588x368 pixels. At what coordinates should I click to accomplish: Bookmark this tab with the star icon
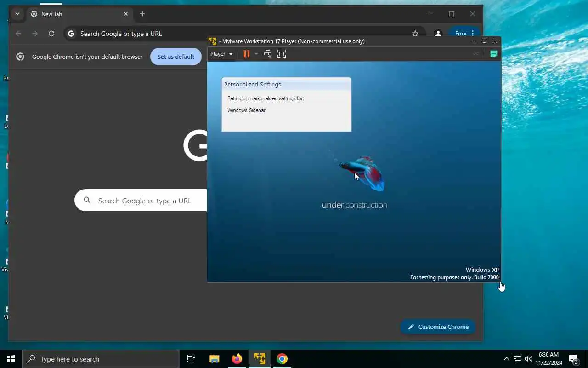point(415,34)
